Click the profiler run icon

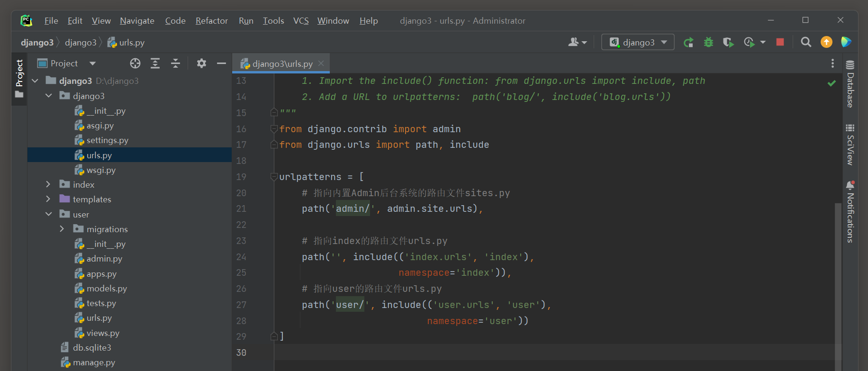coord(749,42)
